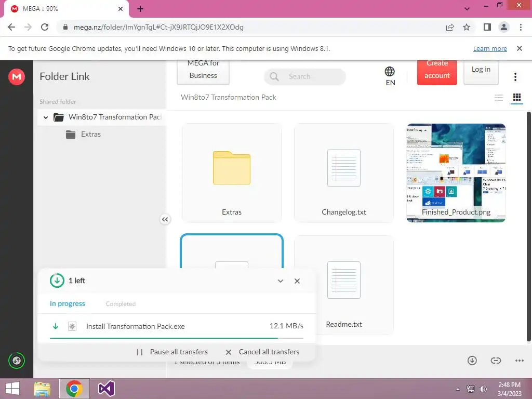Click the vertical scrollbar in file area
Viewport: 532px width, 399px height.
tap(528, 227)
